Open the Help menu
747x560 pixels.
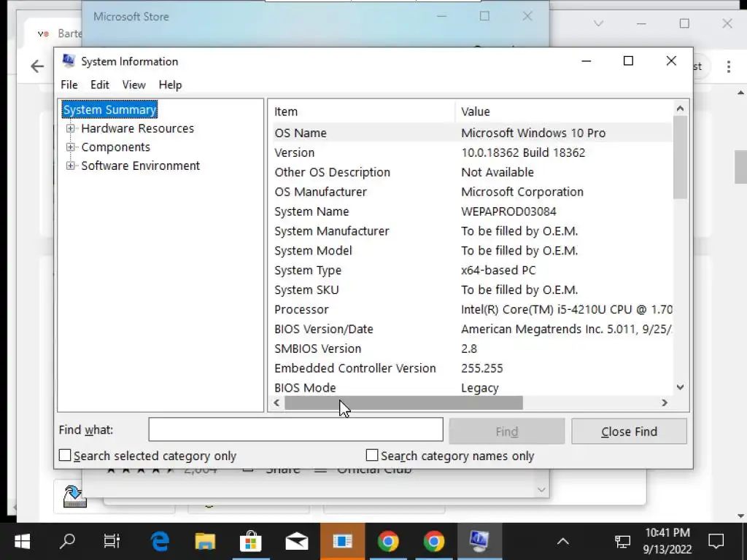pos(170,85)
